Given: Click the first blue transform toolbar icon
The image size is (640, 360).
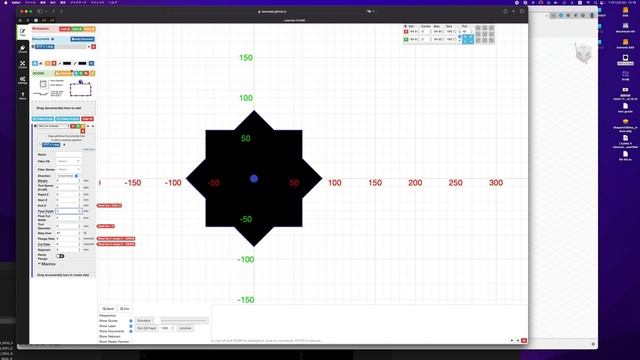Looking at the screenshot, I should 35,63.
